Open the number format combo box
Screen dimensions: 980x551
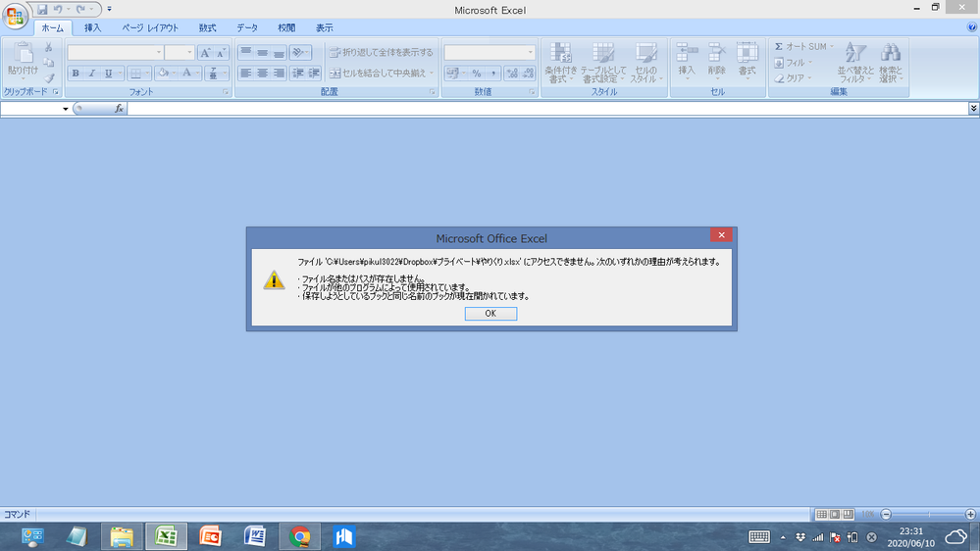pos(490,53)
